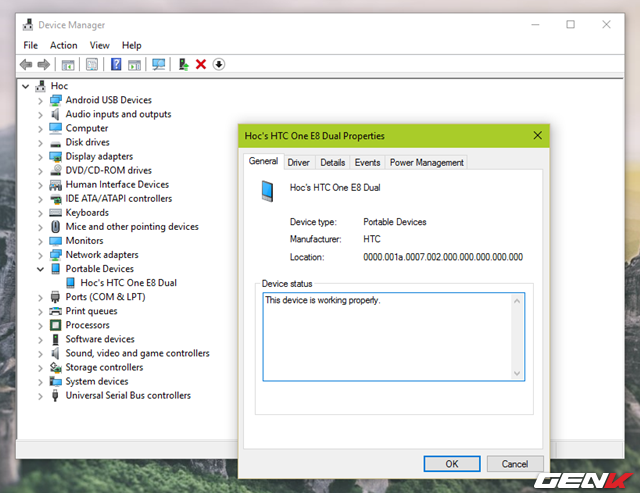Expand the System devices category arrow
Screen dimensions: 640x493
pyautogui.click(x=40, y=382)
